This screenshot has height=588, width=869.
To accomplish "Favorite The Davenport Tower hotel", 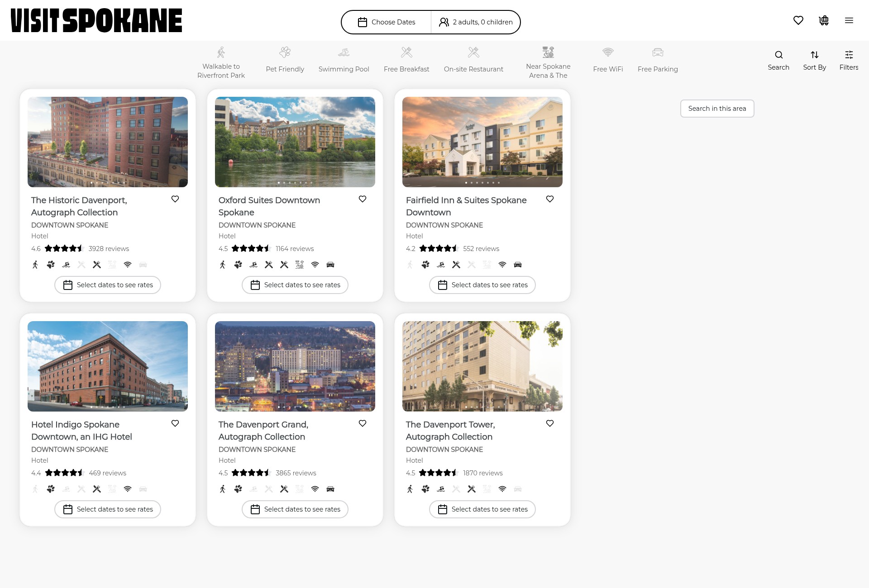I will coord(550,423).
